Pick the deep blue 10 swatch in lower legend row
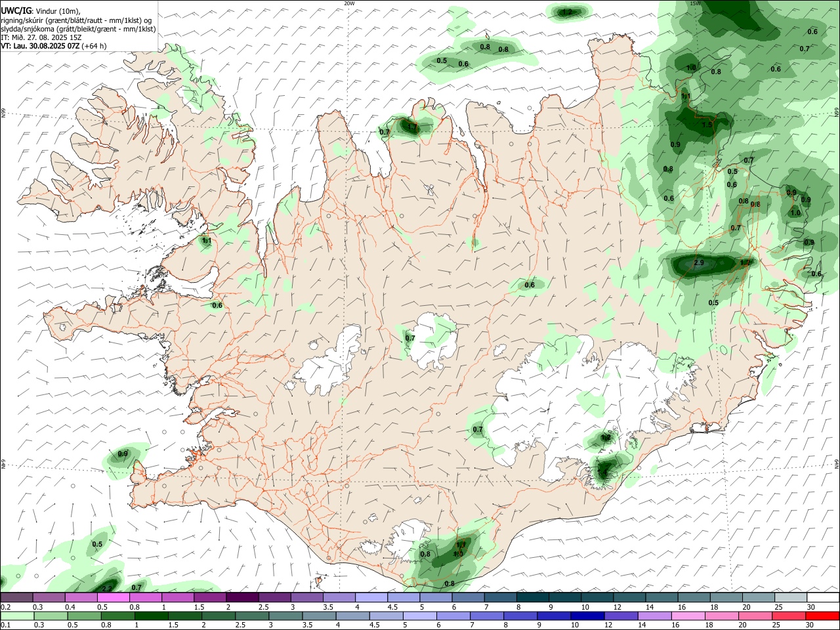Image resolution: width=840 pixels, height=630 pixels. [x=587, y=616]
